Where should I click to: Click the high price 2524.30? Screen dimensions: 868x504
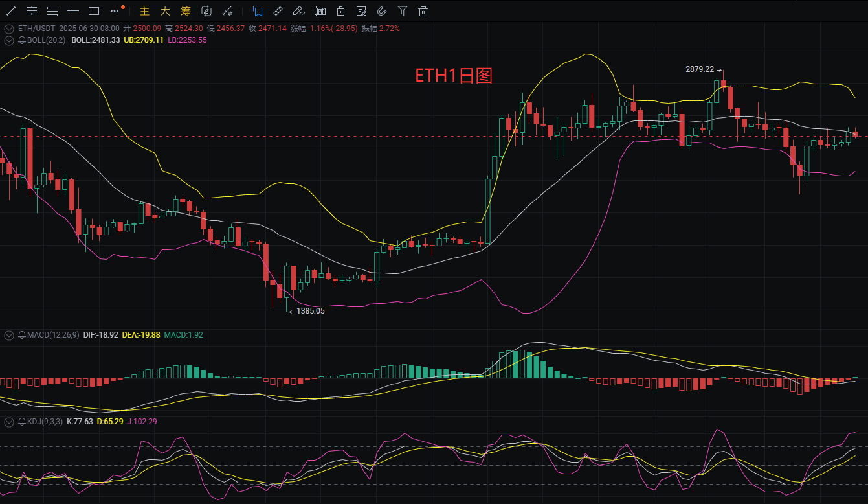tap(188, 29)
